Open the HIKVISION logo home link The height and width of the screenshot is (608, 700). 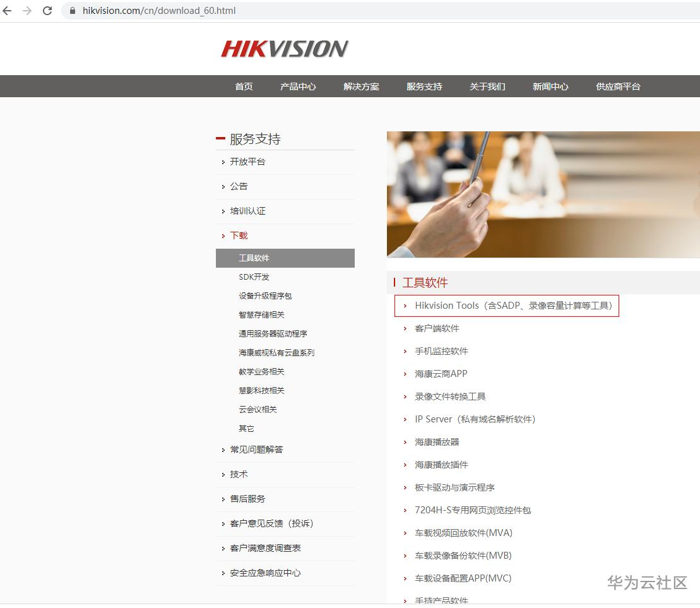coord(285,49)
